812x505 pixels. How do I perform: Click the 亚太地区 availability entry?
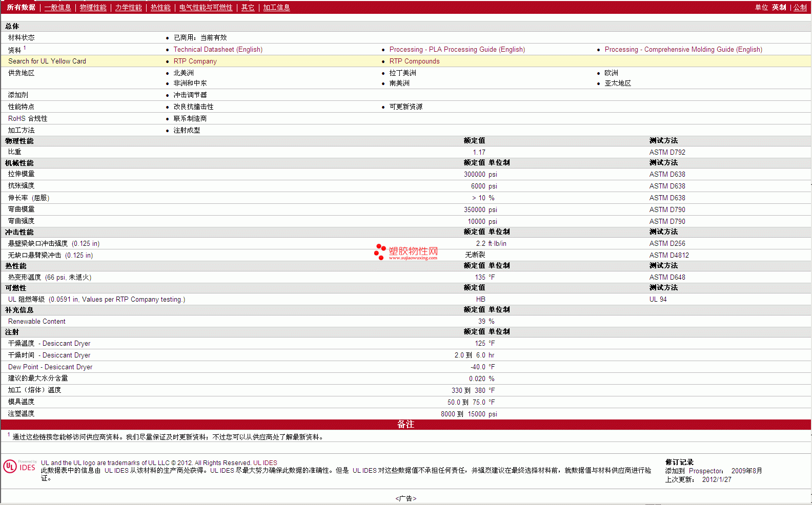coord(618,83)
